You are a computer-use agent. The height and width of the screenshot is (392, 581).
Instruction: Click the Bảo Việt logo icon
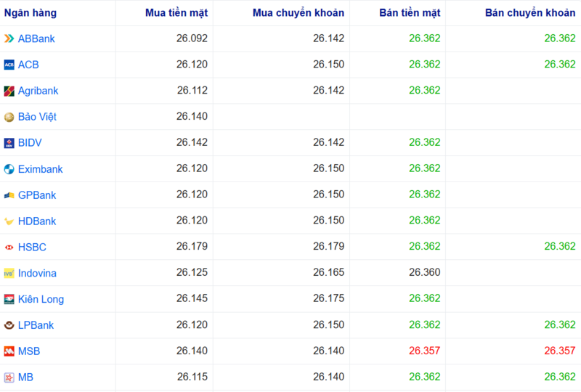9,117
